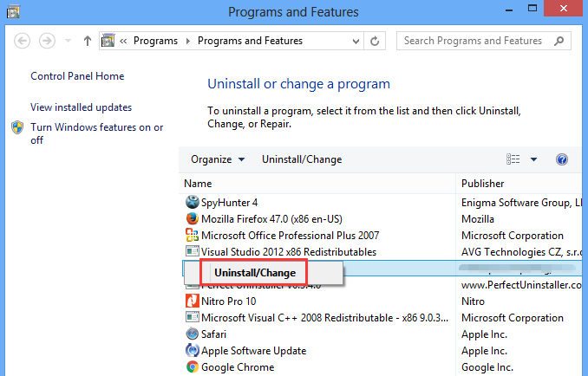Image resolution: width=588 pixels, height=376 pixels.
Task: Open help with the question mark icon
Action: pos(562,159)
